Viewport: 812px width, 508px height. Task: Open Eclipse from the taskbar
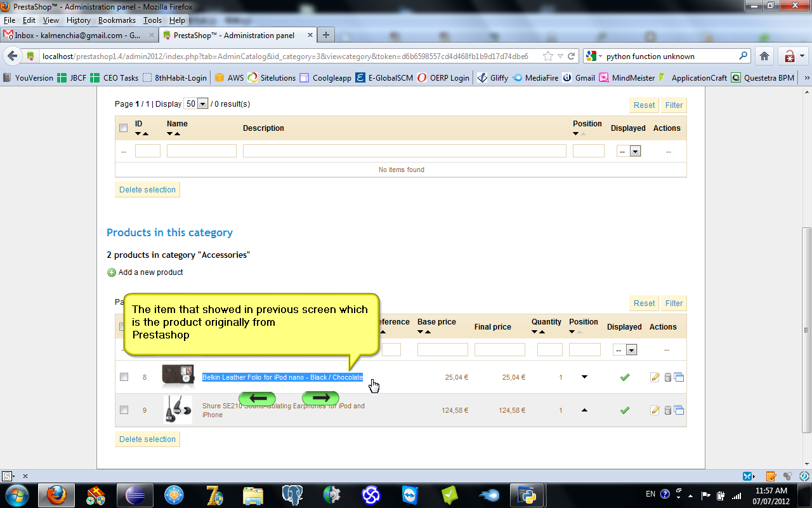[136, 495]
